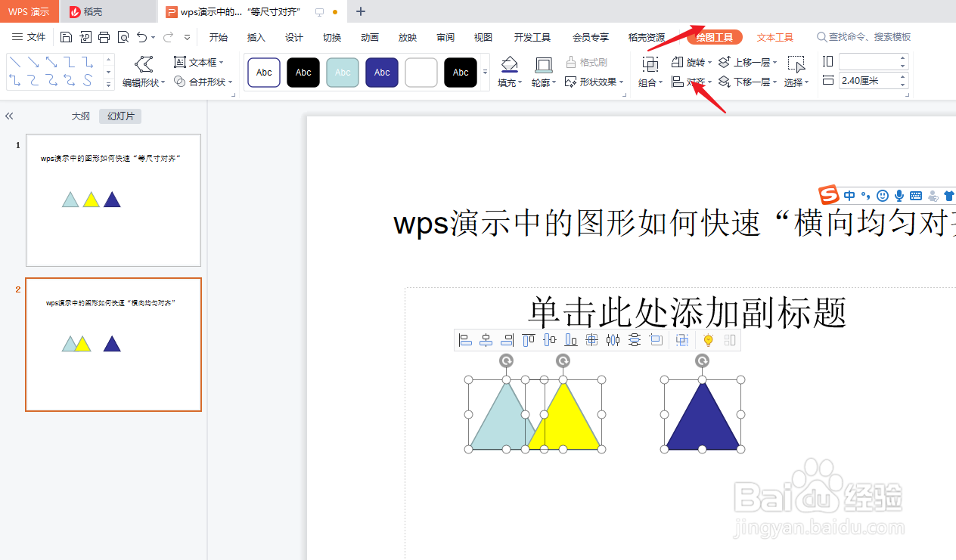Image resolution: width=956 pixels, height=560 pixels.
Task: Add a new tab with plus button
Action: point(361,11)
